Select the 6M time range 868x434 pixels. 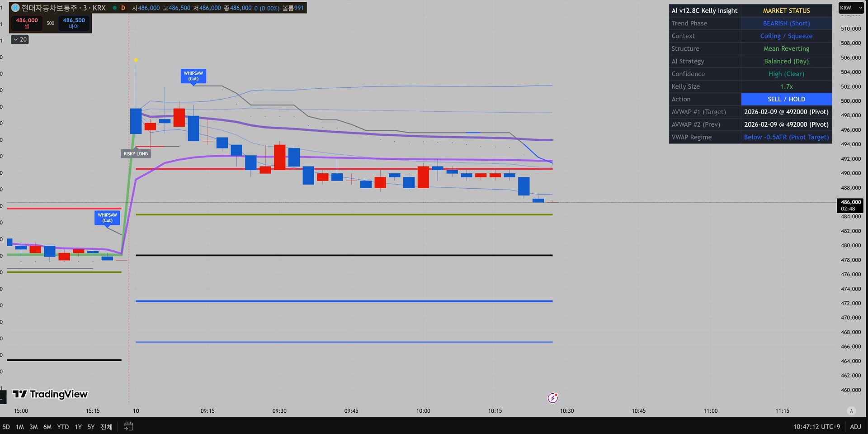point(47,427)
